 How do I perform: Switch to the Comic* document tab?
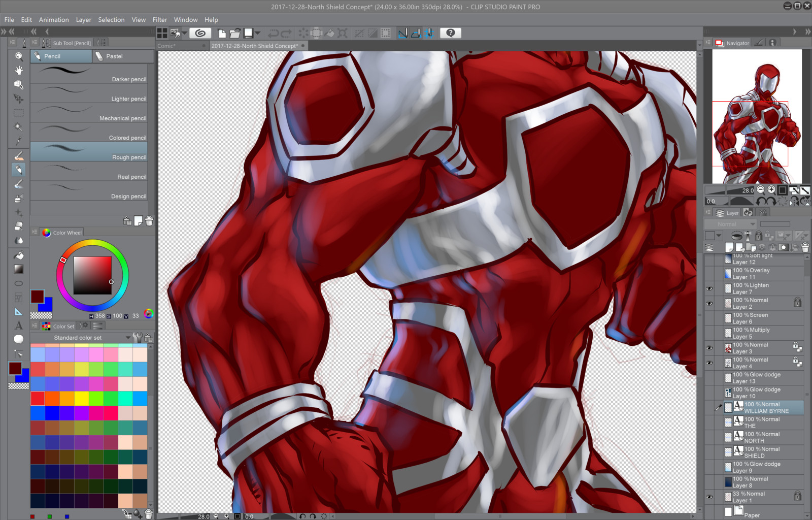click(182, 46)
